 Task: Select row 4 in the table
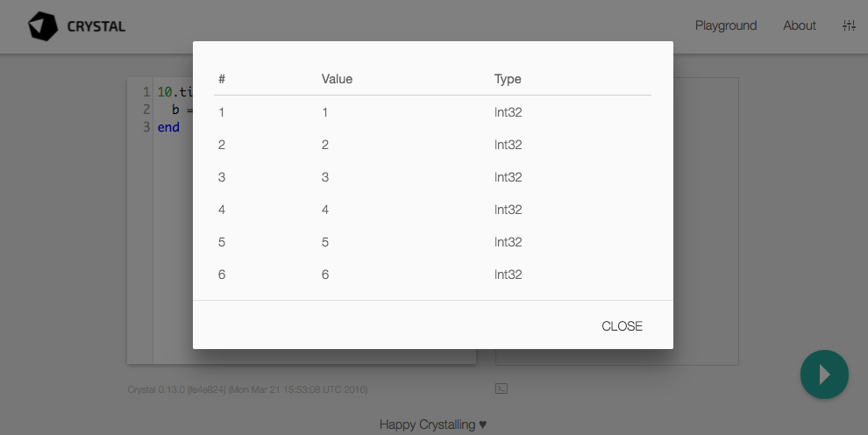pos(222,210)
